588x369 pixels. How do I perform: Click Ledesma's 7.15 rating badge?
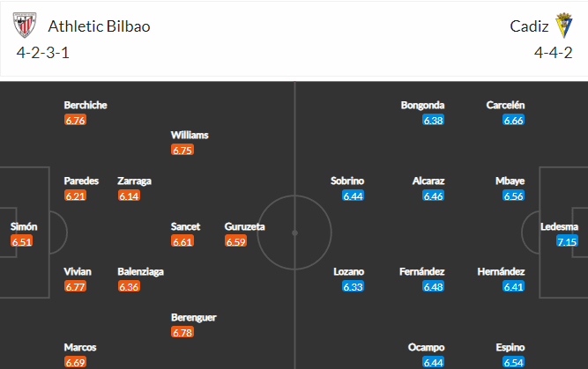[567, 241]
